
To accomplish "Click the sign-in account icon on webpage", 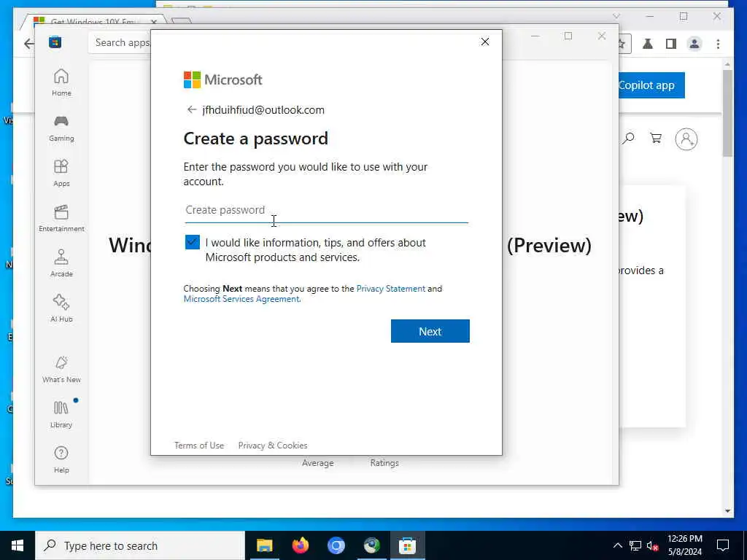I will point(686,139).
